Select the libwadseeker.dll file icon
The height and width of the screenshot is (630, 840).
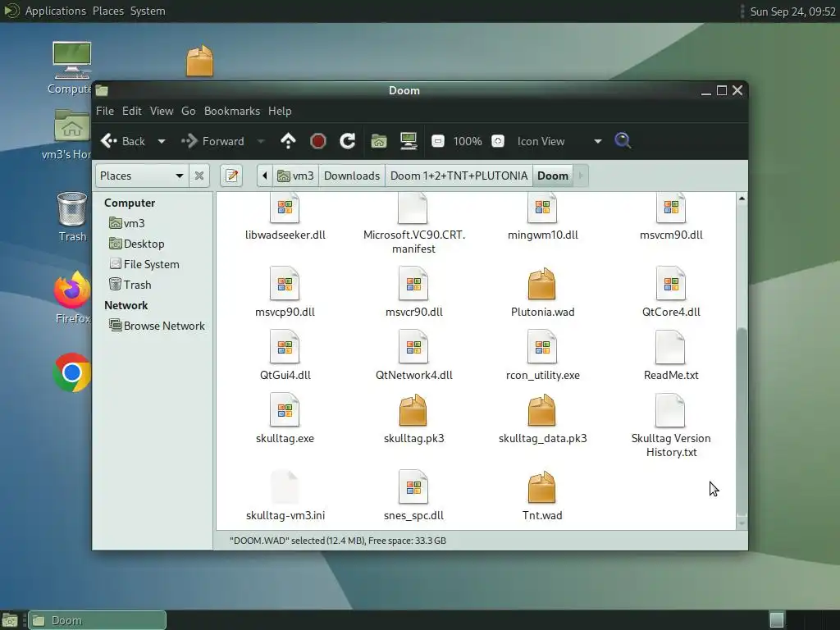coord(285,209)
